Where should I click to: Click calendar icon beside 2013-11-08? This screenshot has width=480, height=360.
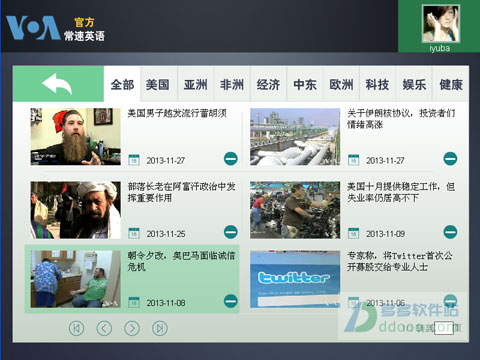[134, 302]
